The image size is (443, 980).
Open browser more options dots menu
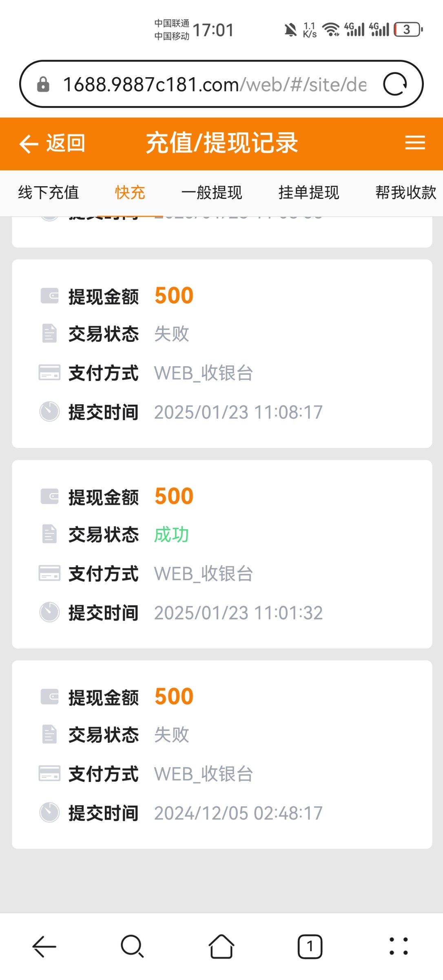(x=398, y=947)
